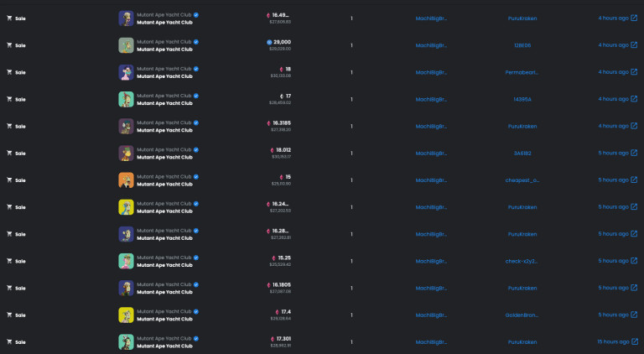The width and height of the screenshot is (644, 354).
Task: Open buyer address link 12BE06
Action: coord(522,45)
